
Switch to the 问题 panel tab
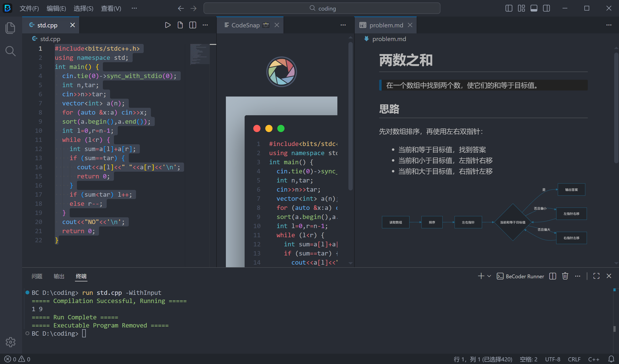[x=37, y=276]
